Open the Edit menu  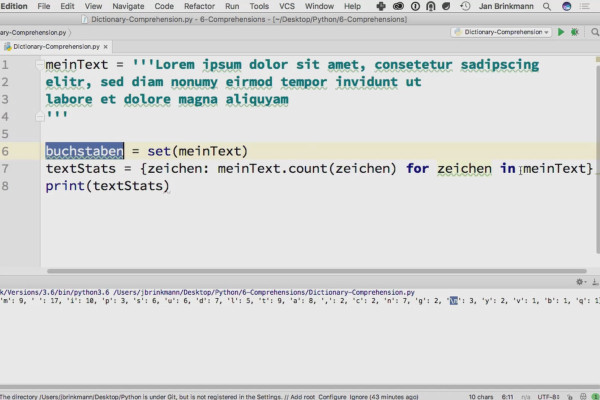pos(67,6)
